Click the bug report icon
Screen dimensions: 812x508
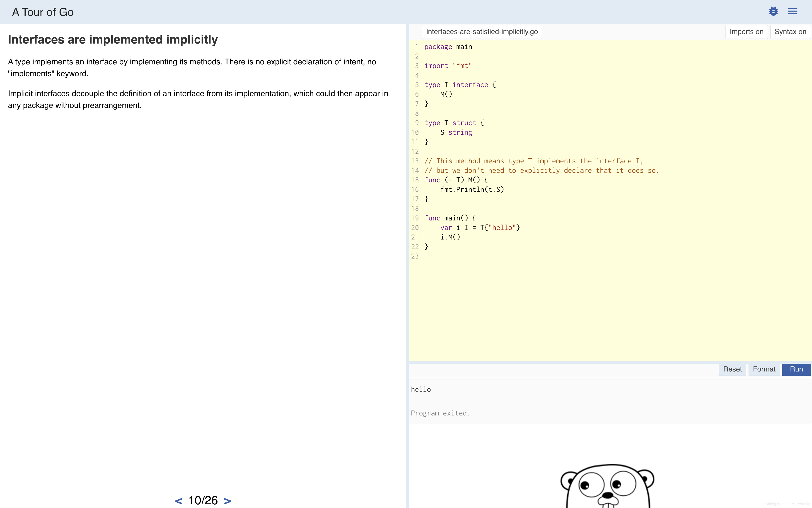pos(773,11)
